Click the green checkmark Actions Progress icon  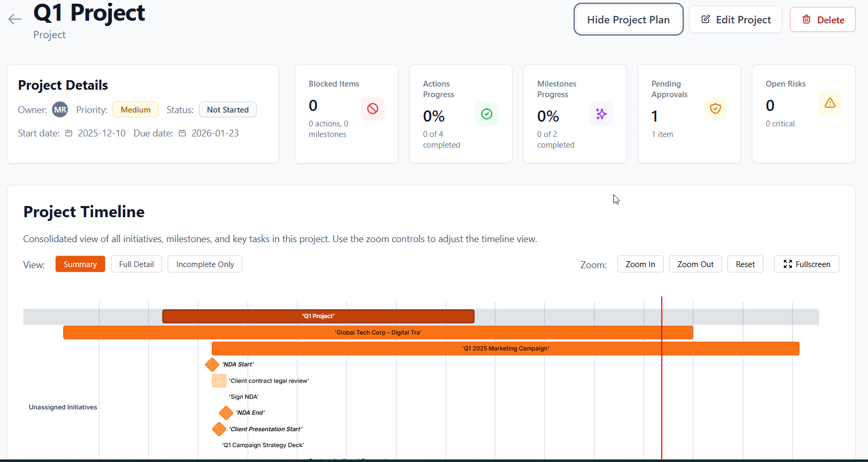coord(487,114)
